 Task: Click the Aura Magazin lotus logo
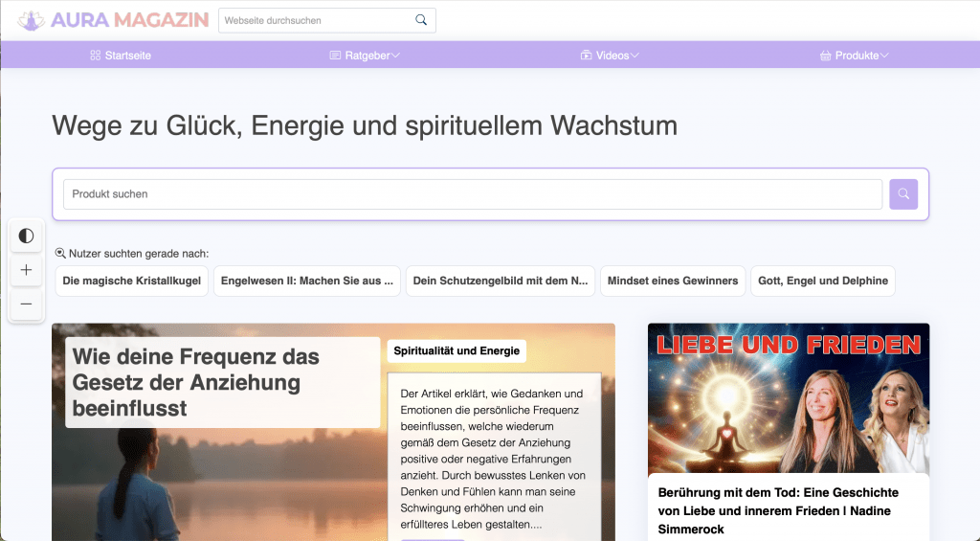point(31,20)
